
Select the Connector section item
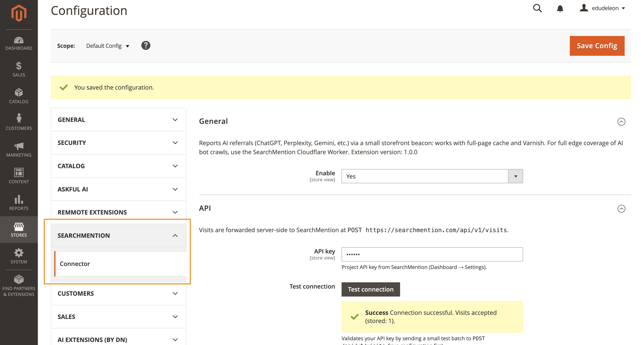(x=120, y=264)
